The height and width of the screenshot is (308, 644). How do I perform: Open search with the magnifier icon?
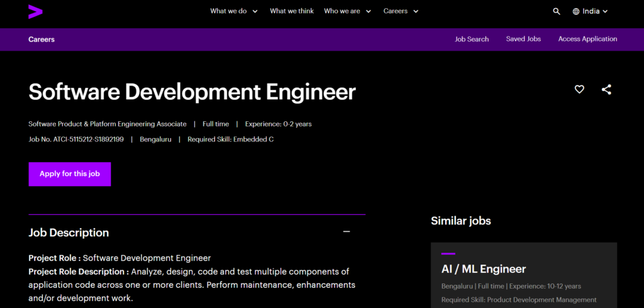coord(556,11)
